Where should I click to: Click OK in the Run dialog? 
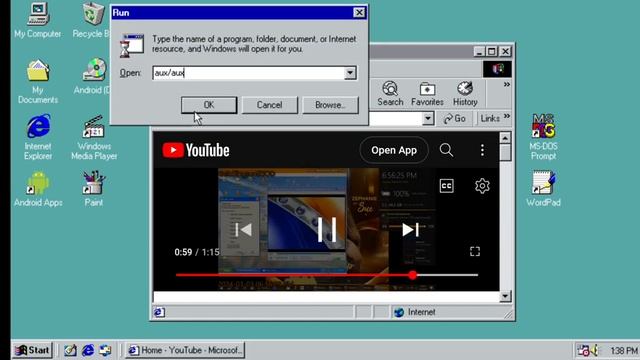tap(209, 105)
